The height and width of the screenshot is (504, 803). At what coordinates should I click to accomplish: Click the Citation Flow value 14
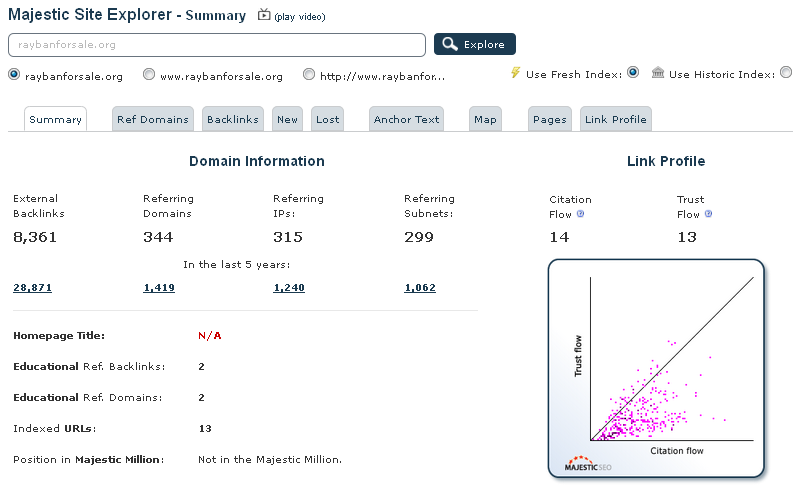[x=559, y=237]
